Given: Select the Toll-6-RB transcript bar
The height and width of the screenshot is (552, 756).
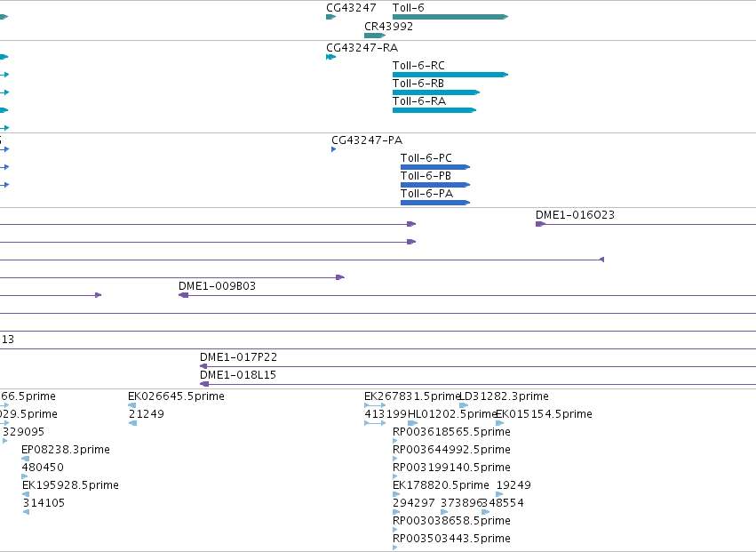Looking at the screenshot, I should [x=436, y=92].
